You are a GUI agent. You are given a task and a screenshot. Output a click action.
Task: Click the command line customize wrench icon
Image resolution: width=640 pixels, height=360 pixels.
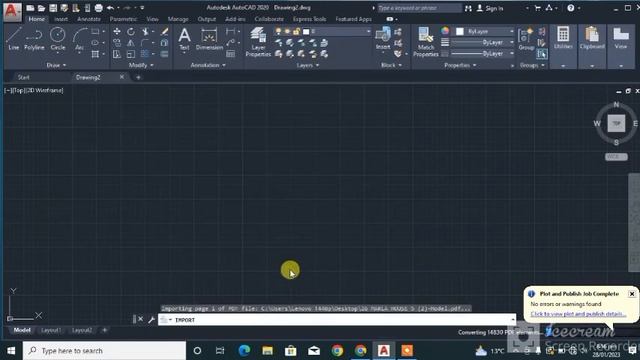(151, 320)
